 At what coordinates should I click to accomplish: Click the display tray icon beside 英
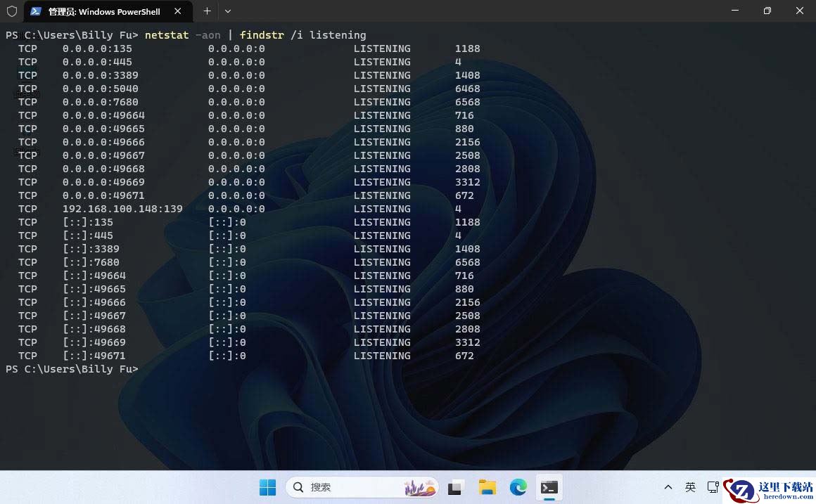coord(713,487)
